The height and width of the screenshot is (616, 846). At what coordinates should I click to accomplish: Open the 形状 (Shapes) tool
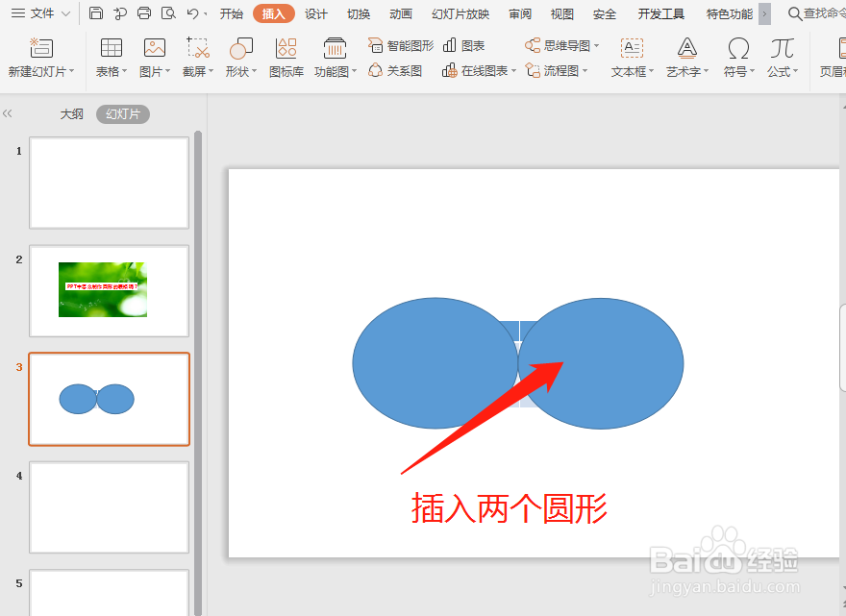coord(238,58)
